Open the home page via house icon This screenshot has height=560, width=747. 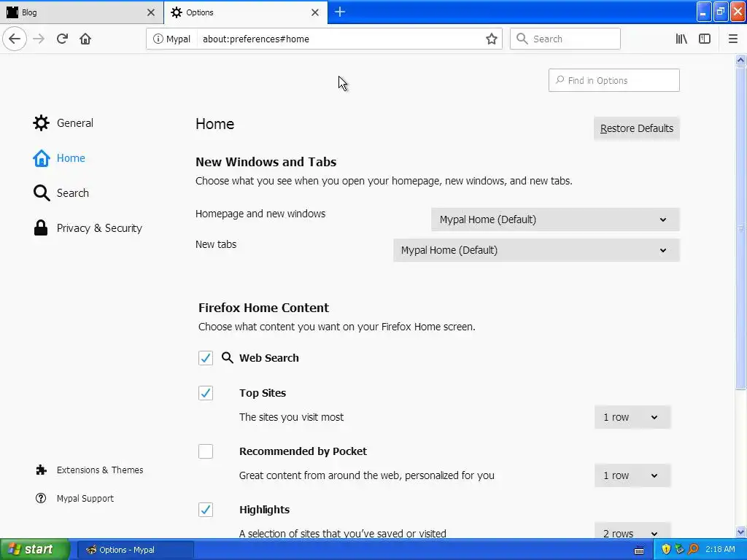85,39
